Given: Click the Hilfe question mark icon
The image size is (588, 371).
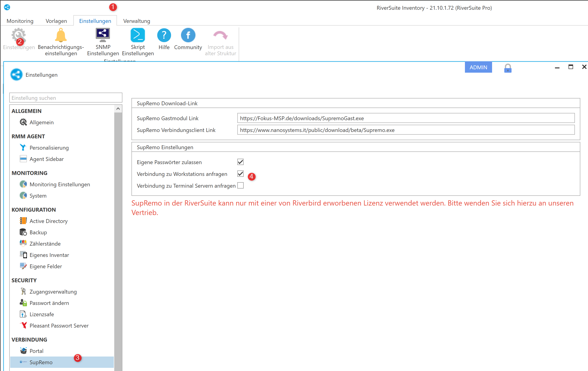Looking at the screenshot, I should point(164,35).
